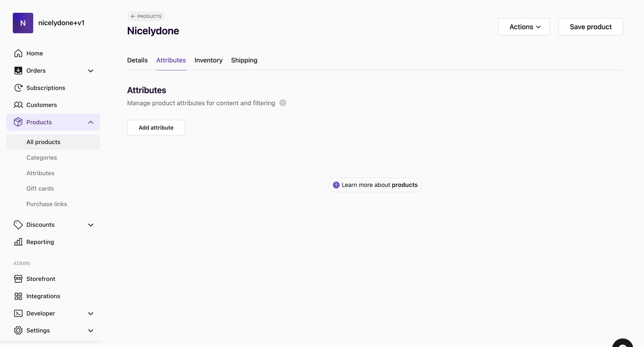The image size is (644, 347).
Task: Click the Storefront shop icon
Action: [x=18, y=279]
